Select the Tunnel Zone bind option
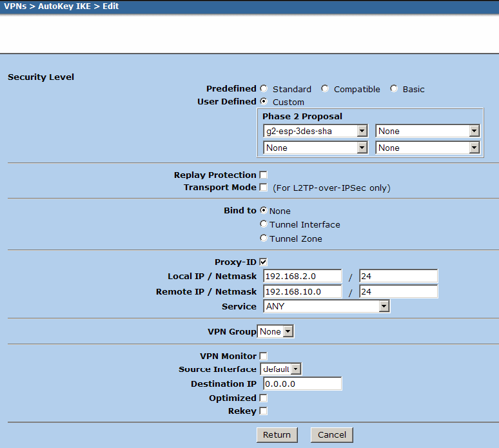Screen dimensions: 499x448 click(x=264, y=239)
